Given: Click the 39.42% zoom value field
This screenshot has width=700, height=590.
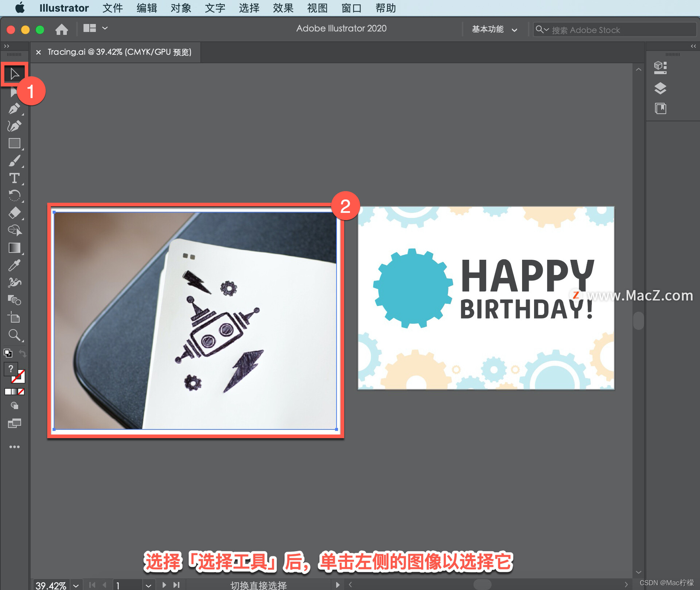Looking at the screenshot, I should click(x=51, y=586).
